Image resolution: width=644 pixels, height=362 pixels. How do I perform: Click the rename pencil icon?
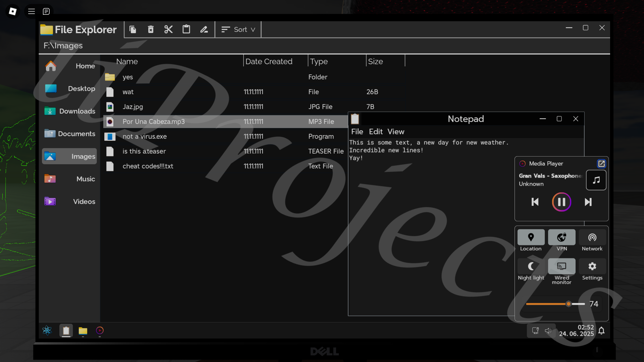click(x=204, y=29)
